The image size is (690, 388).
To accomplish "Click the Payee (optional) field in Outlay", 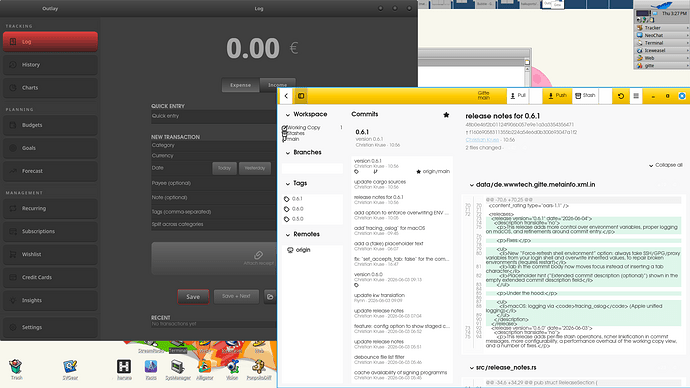I will (x=214, y=183).
